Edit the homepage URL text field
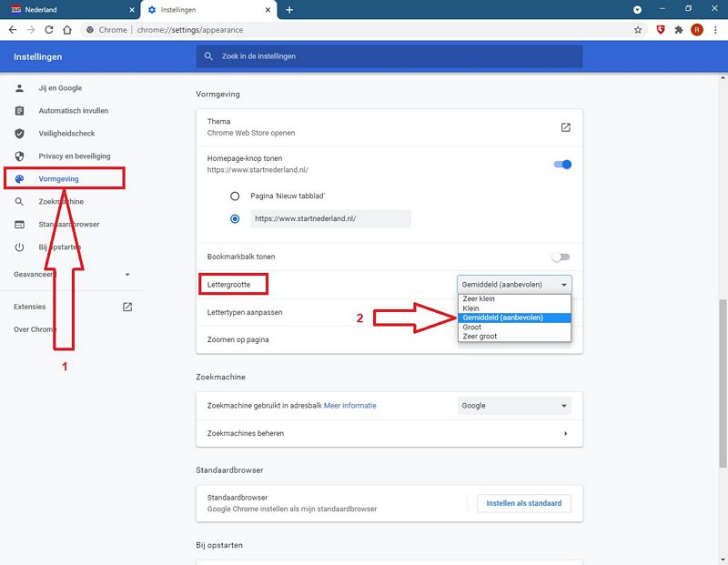The image size is (728, 565). (330, 218)
